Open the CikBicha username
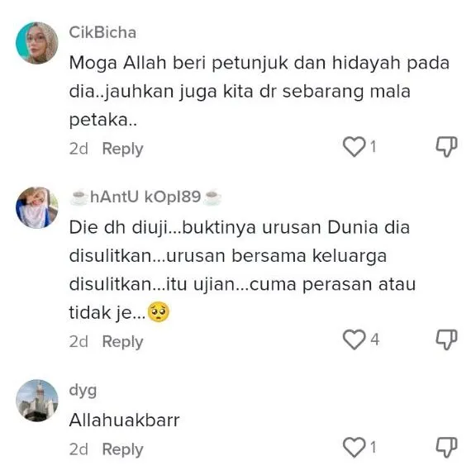Image resolution: width=476 pixels, height=470 pixels. coord(102,32)
